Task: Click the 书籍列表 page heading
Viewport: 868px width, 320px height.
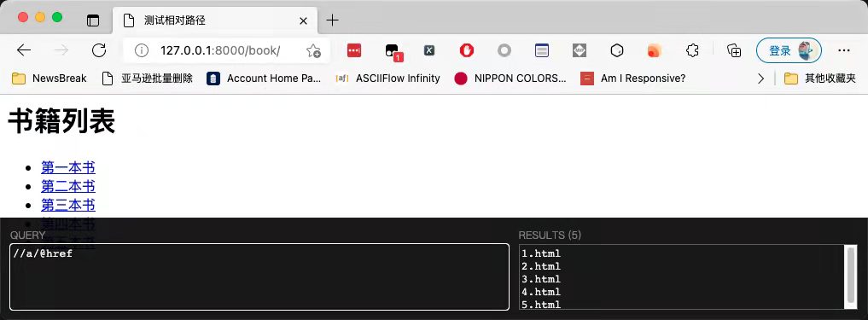Action: click(x=61, y=122)
